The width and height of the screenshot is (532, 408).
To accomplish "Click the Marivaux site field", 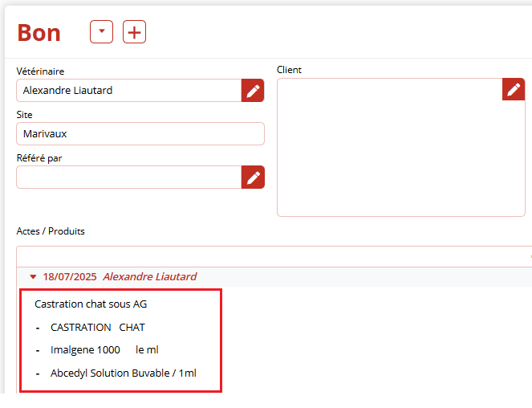I will (x=140, y=134).
